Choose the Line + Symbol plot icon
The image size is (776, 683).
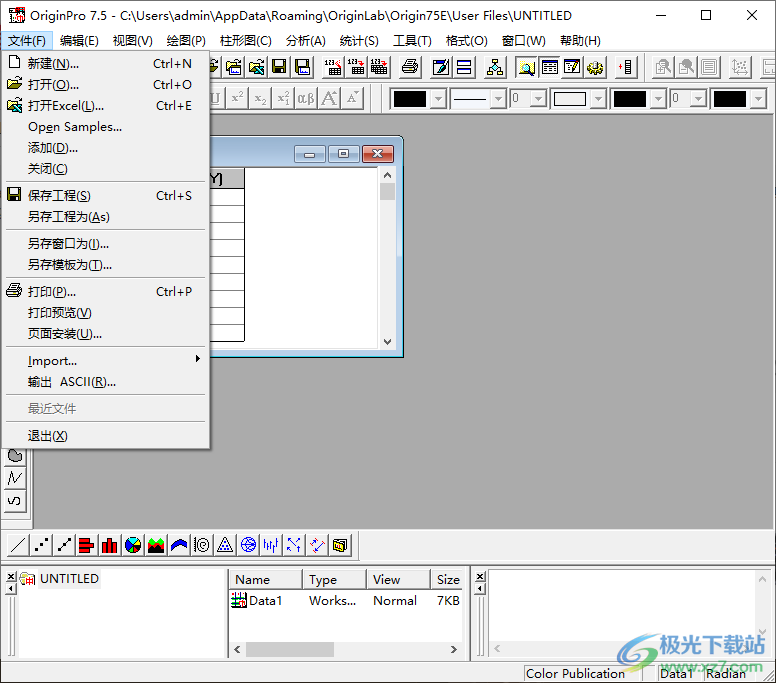[64, 545]
